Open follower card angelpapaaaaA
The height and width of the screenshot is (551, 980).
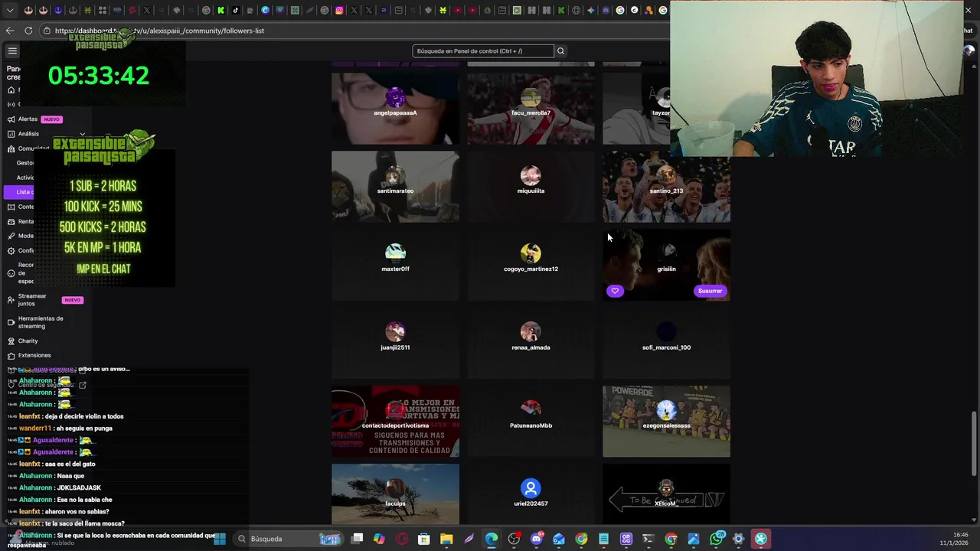pos(395,108)
